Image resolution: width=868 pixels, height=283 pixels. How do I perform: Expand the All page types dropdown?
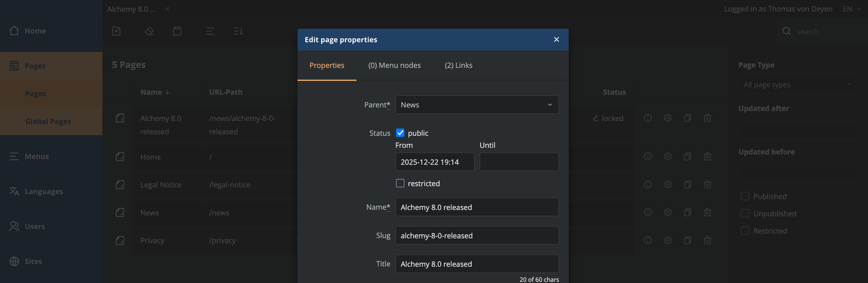pyautogui.click(x=798, y=85)
